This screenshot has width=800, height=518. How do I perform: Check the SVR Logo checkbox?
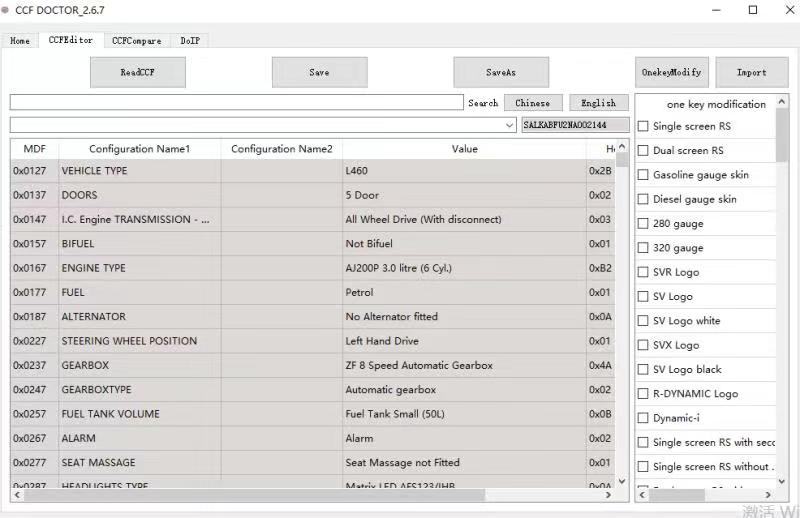[643, 272]
